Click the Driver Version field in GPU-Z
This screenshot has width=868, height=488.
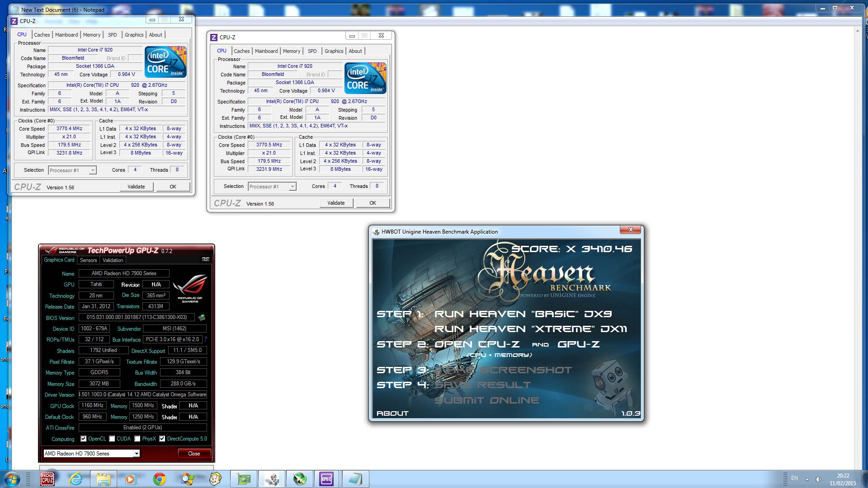[143, 394]
